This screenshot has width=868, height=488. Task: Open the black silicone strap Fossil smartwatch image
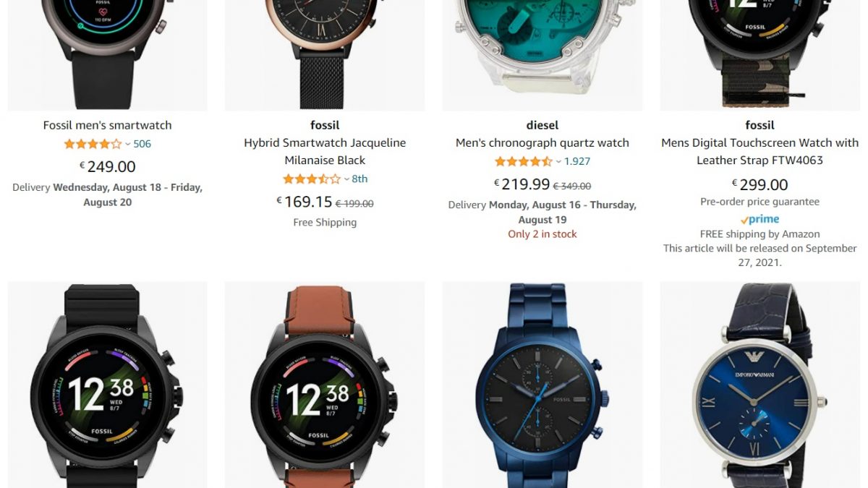(107, 385)
